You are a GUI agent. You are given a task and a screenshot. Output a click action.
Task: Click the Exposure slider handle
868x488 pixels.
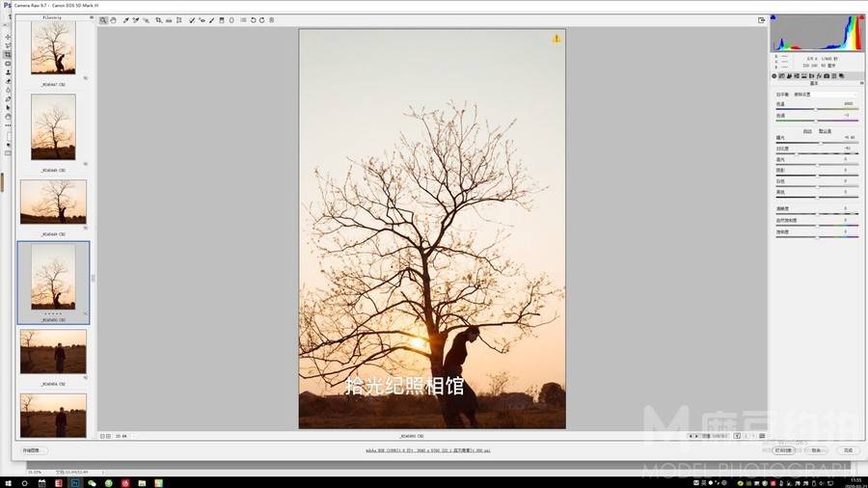820,142
